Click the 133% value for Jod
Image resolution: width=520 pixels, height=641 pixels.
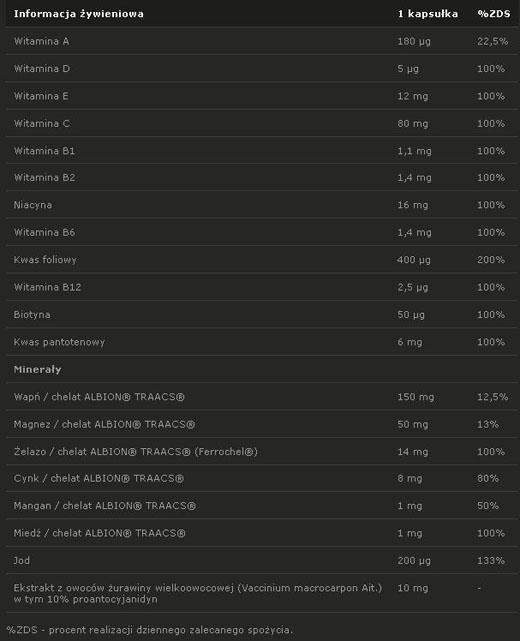pos(491,560)
